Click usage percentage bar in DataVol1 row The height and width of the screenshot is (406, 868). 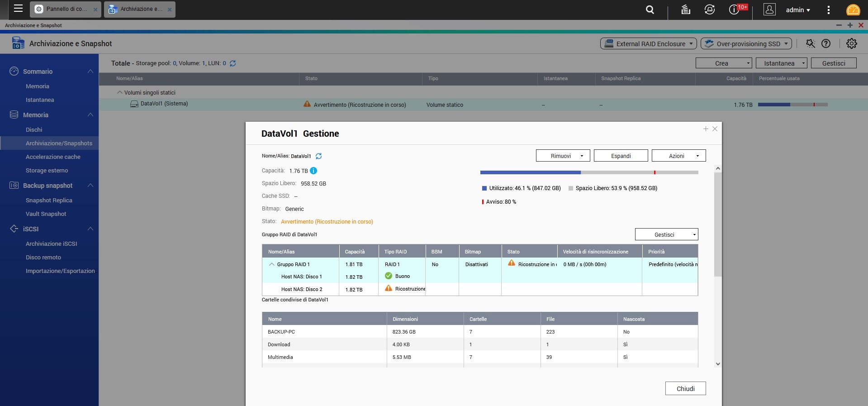click(x=793, y=105)
